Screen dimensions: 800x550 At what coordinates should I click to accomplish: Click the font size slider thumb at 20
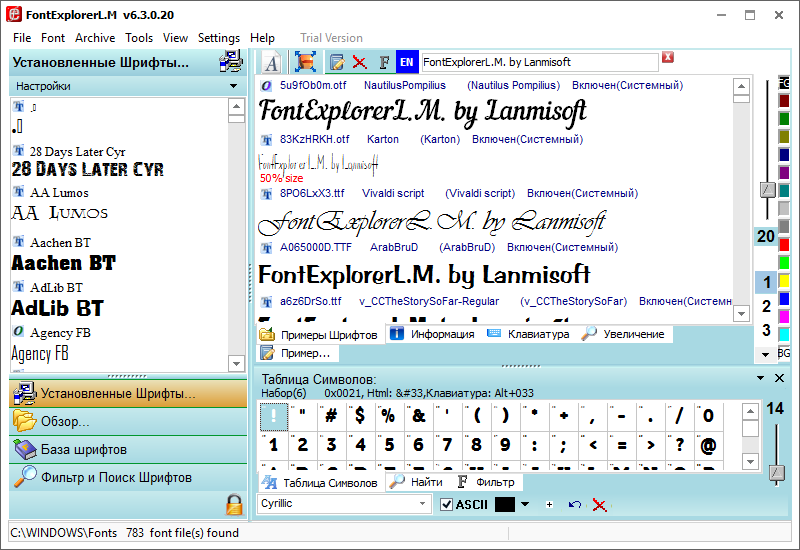click(767, 190)
